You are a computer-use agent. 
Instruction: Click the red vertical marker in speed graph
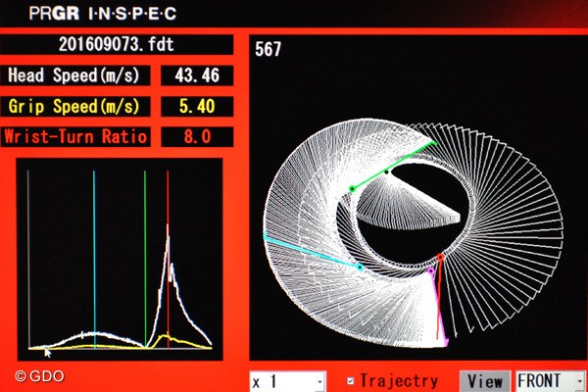[x=169, y=206]
